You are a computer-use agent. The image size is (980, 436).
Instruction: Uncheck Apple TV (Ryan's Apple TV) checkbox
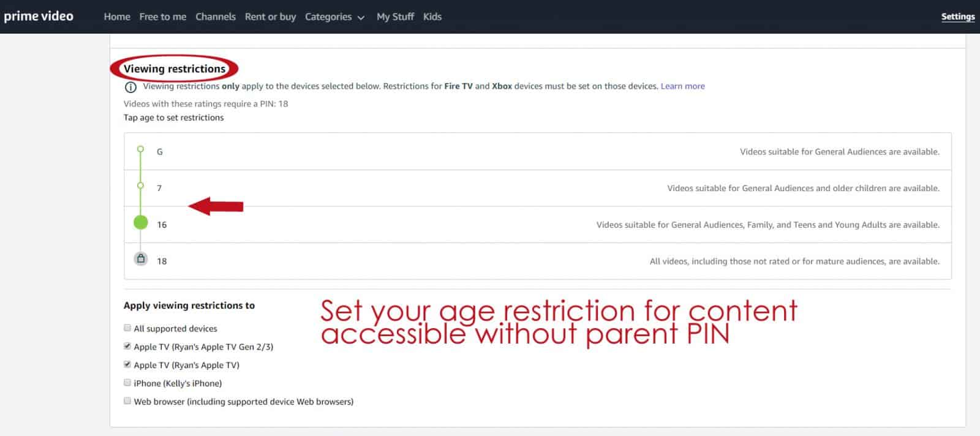[127, 364]
